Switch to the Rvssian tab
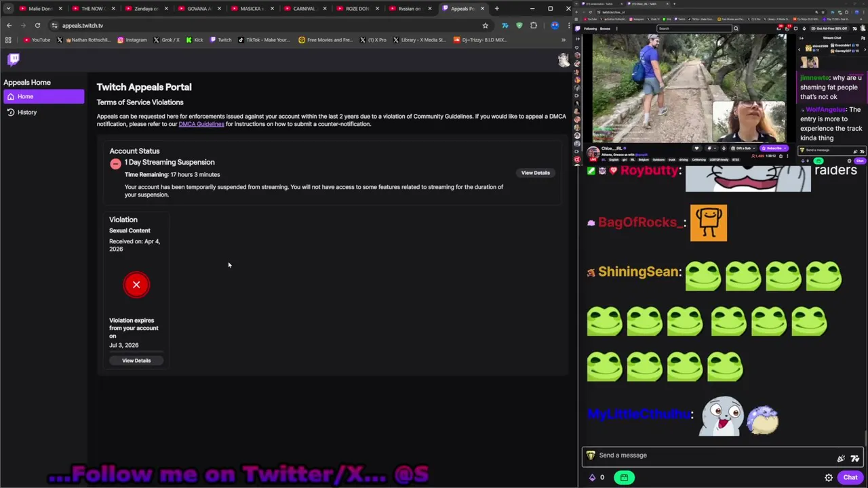 coord(409,9)
